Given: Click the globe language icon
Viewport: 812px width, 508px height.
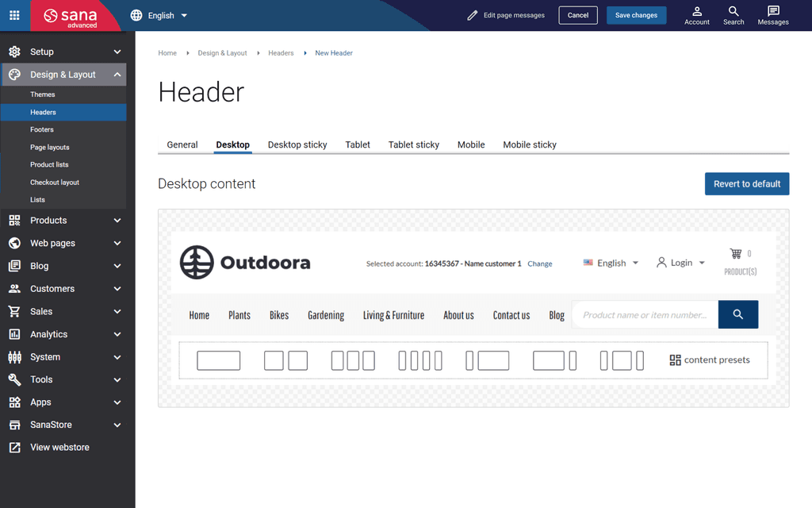Looking at the screenshot, I should pos(136,16).
